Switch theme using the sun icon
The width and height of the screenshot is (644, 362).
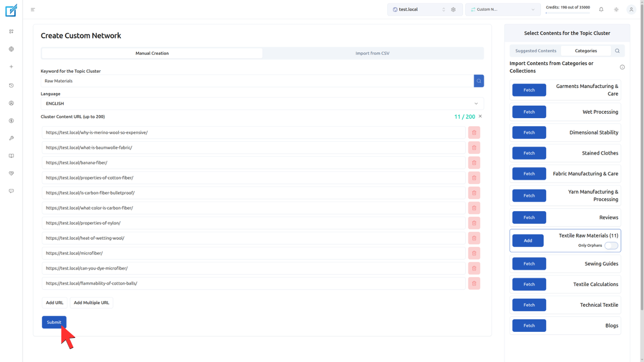click(616, 9)
